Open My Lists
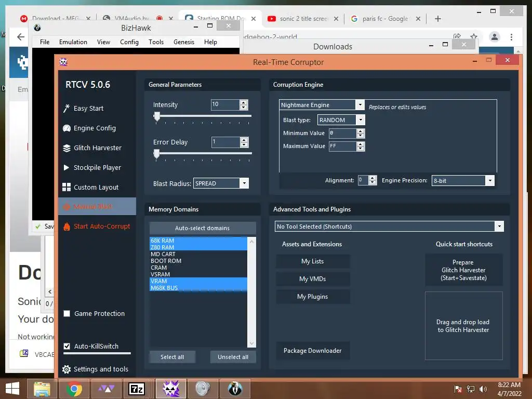 click(x=312, y=261)
